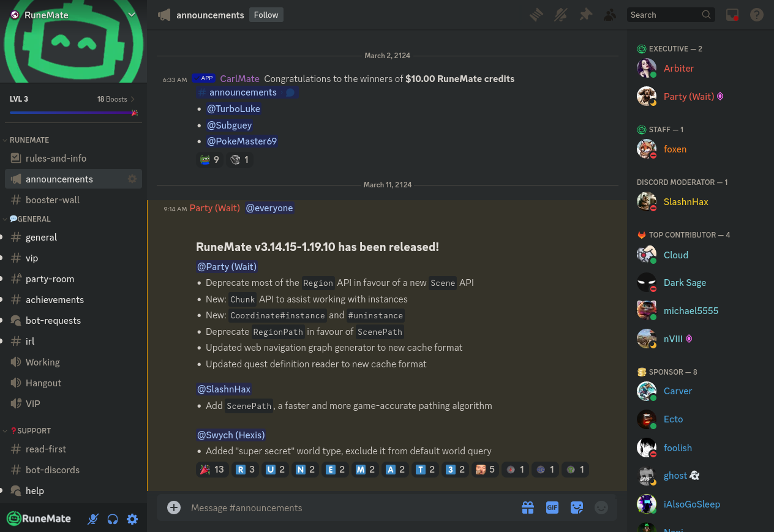Image resolution: width=774 pixels, height=532 pixels.
Task: Open the general channel
Action: (73, 238)
